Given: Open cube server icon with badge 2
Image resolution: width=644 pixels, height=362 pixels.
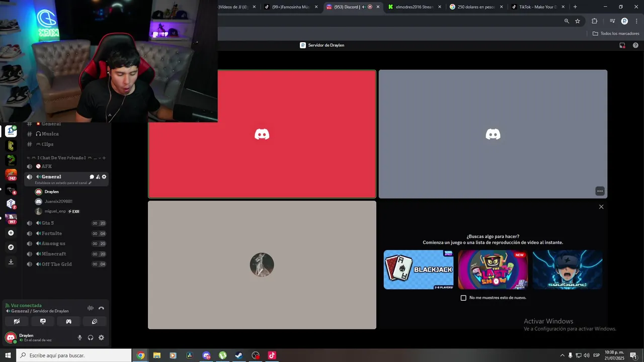Looking at the screenshot, I should pyautogui.click(x=11, y=204).
